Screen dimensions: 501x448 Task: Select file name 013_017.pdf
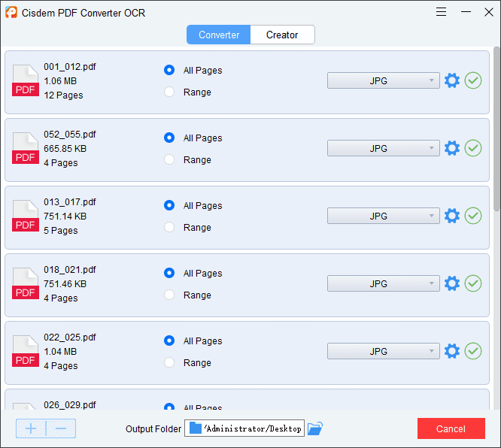pos(70,202)
